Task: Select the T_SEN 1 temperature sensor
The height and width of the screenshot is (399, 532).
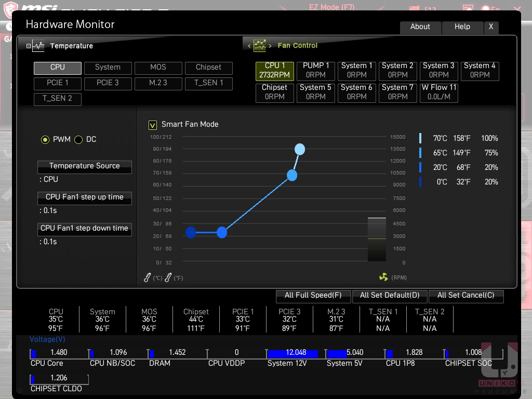Action: (x=209, y=84)
